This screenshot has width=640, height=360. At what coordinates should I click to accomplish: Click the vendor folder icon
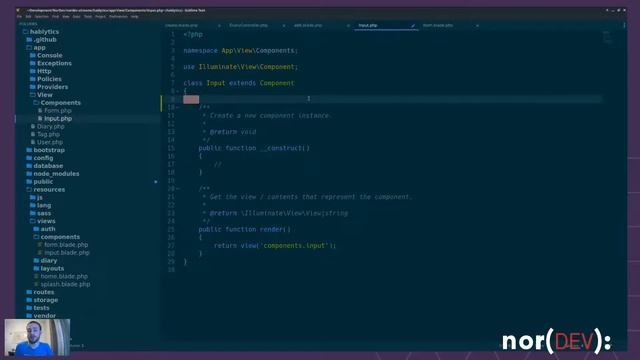(x=29, y=316)
